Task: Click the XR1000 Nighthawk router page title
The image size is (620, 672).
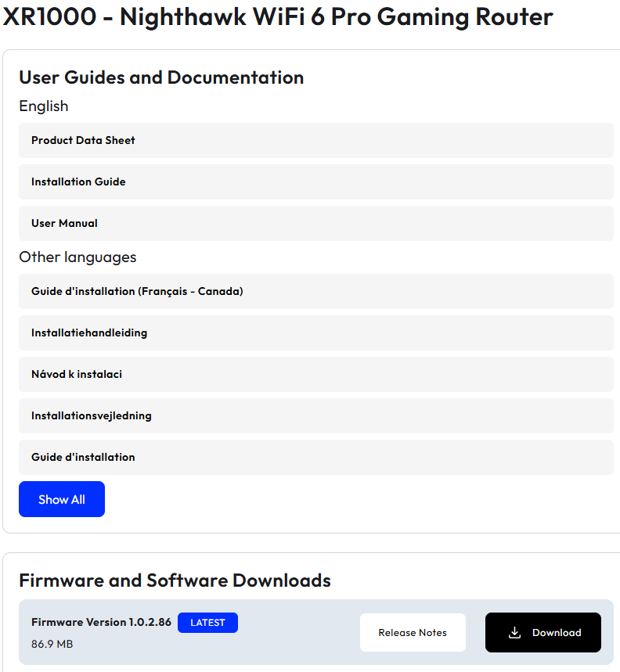Action: pos(278,17)
